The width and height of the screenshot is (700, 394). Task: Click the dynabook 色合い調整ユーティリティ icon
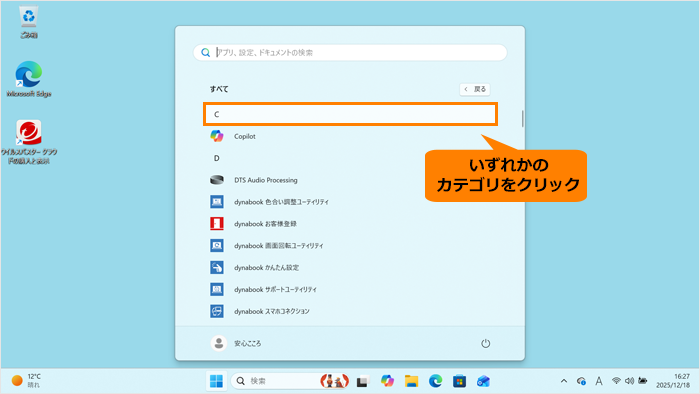point(217,202)
